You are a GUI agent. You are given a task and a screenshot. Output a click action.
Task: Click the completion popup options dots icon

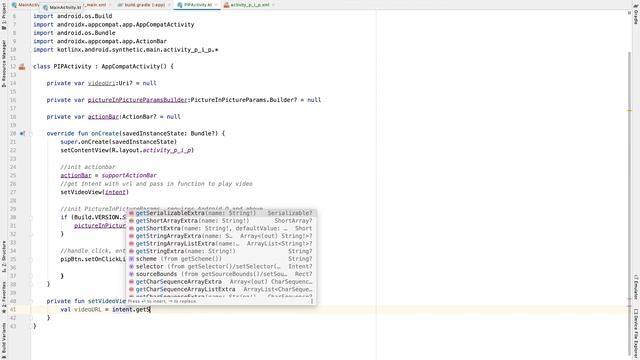point(312,301)
